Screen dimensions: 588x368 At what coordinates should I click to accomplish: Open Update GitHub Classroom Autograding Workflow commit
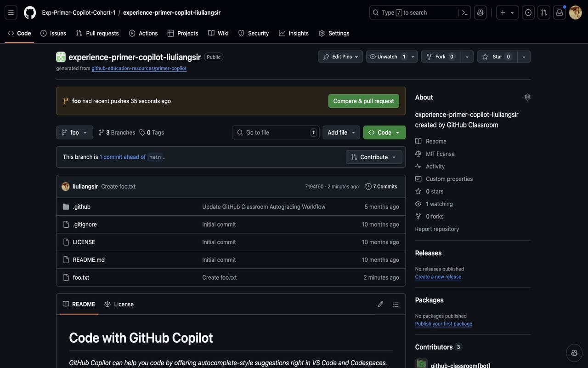click(264, 207)
